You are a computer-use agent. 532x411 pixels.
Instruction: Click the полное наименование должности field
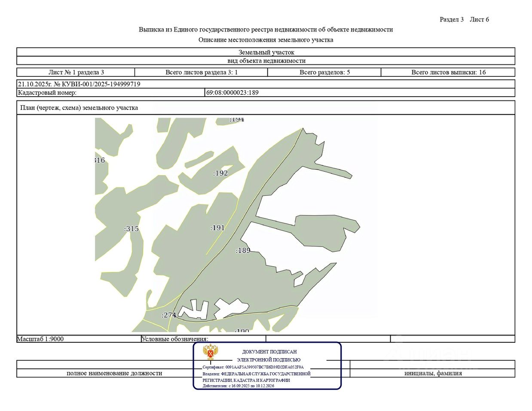pos(114,373)
